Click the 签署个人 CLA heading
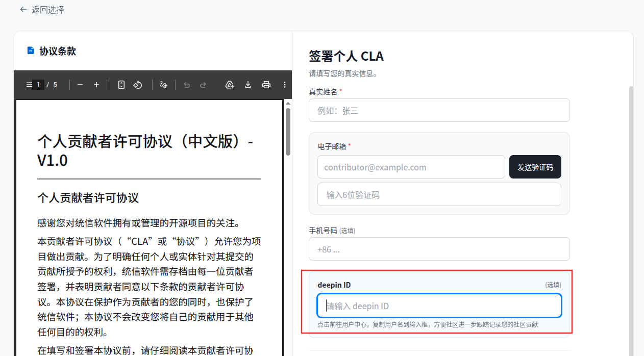The height and width of the screenshot is (356, 644). pos(346,56)
